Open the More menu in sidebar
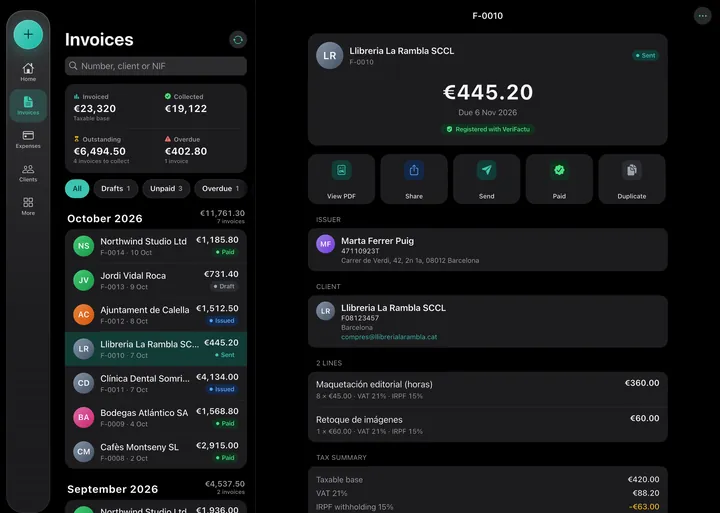Image resolution: width=720 pixels, height=513 pixels. click(x=28, y=206)
